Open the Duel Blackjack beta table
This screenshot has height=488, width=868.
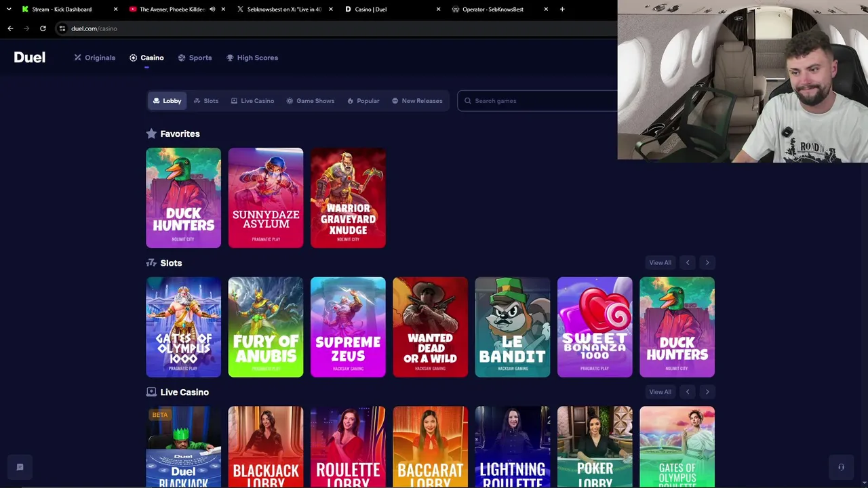pos(183,447)
